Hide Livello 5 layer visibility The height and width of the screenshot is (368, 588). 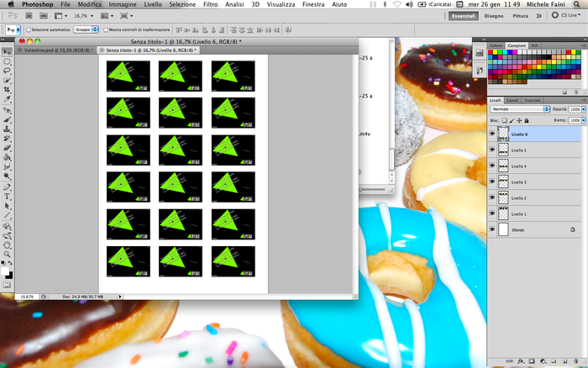492,150
